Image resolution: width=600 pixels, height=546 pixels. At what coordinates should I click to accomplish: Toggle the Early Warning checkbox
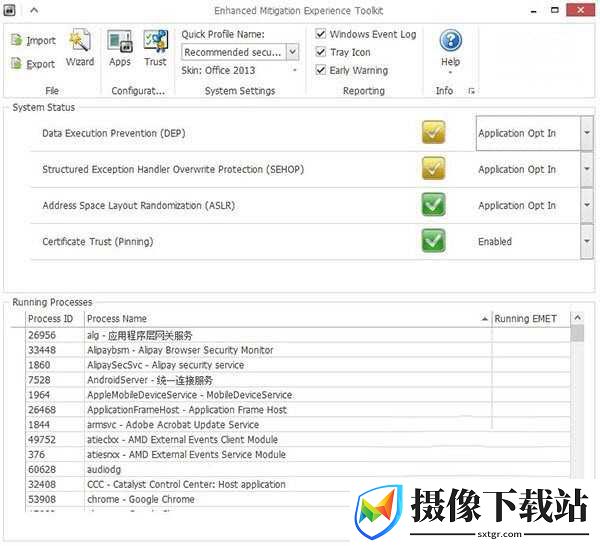click(x=321, y=70)
